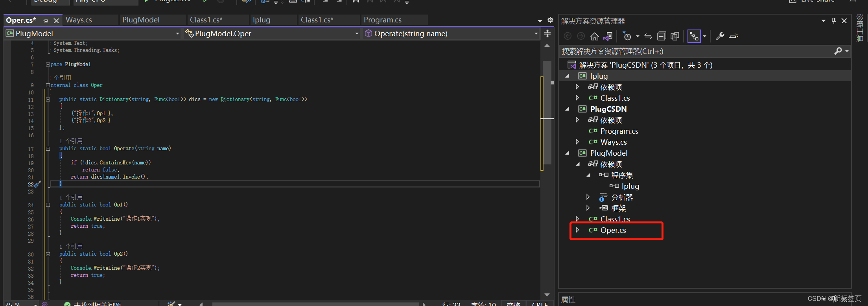
Task: Toggle the highlighted tree-structure button in Solution Explorer toolbar
Action: (694, 36)
